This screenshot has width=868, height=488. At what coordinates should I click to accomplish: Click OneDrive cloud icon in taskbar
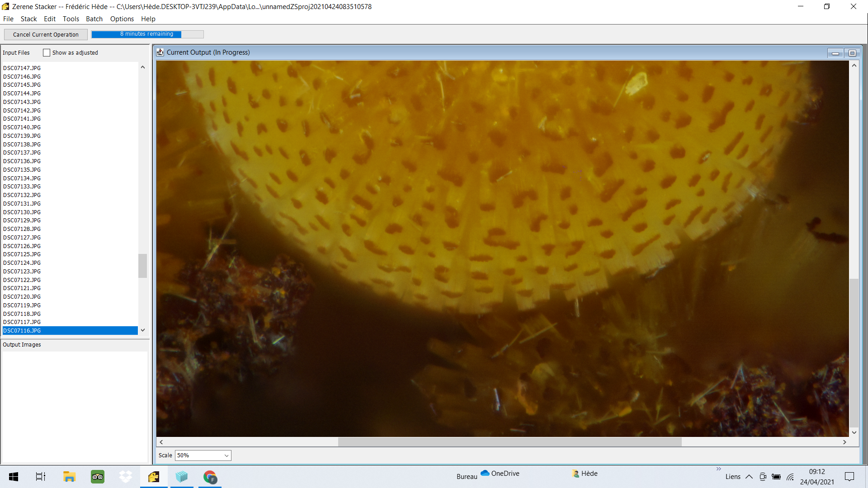tap(485, 473)
